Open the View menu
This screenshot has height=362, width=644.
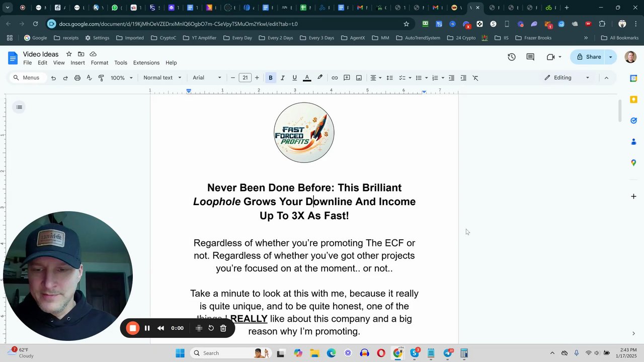[59, 63]
